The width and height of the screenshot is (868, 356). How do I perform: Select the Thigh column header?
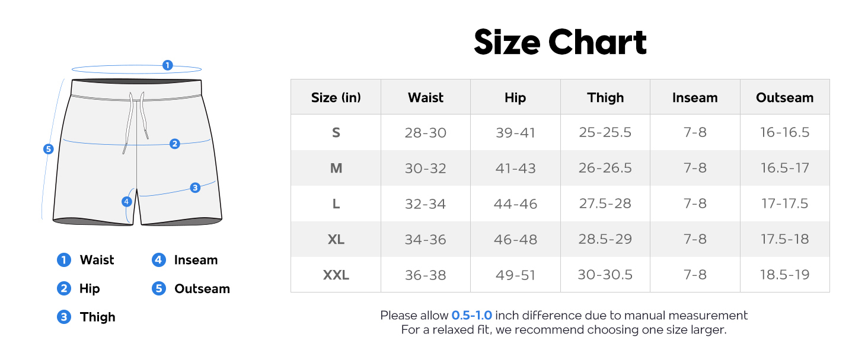click(605, 97)
